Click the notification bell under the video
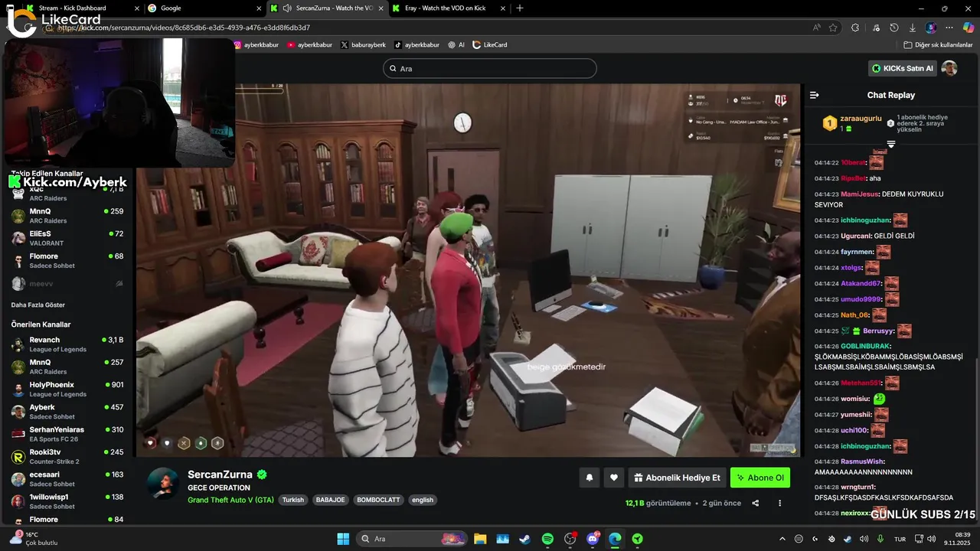This screenshot has height=551, width=980. pyautogui.click(x=590, y=478)
